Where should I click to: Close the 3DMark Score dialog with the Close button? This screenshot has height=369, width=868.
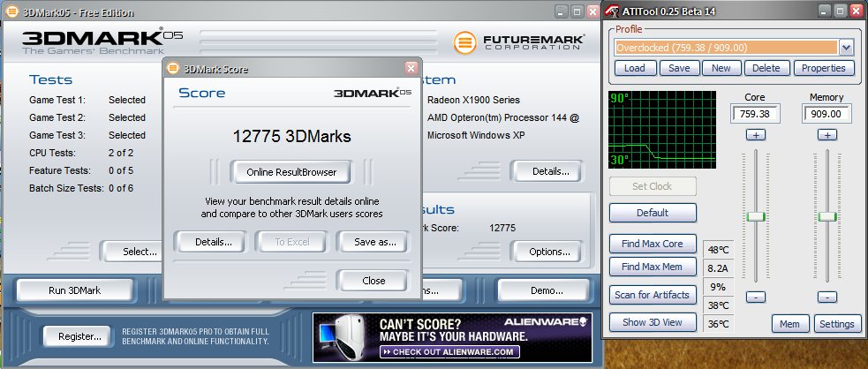point(374,281)
